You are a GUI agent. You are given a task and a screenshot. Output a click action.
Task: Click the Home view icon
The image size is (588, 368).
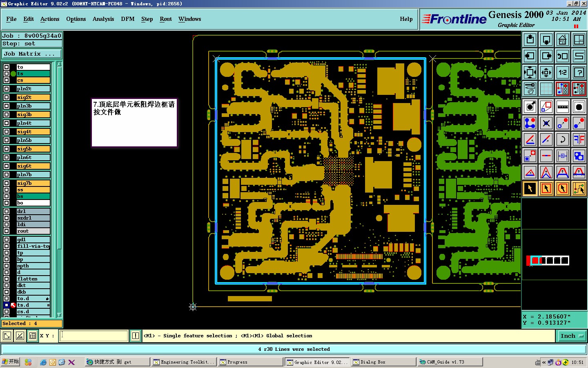coord(563,40)
